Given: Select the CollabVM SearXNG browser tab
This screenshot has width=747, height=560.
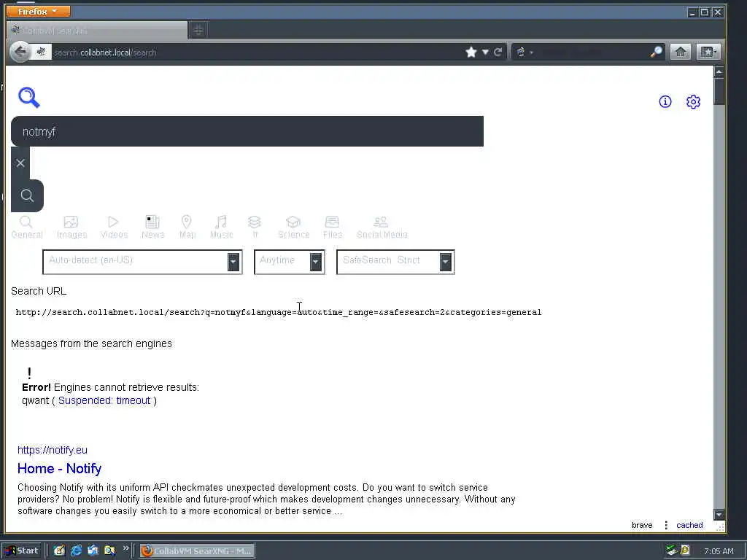Looking at the screenshot, I should pyautogui.click(x=97, y=31).
